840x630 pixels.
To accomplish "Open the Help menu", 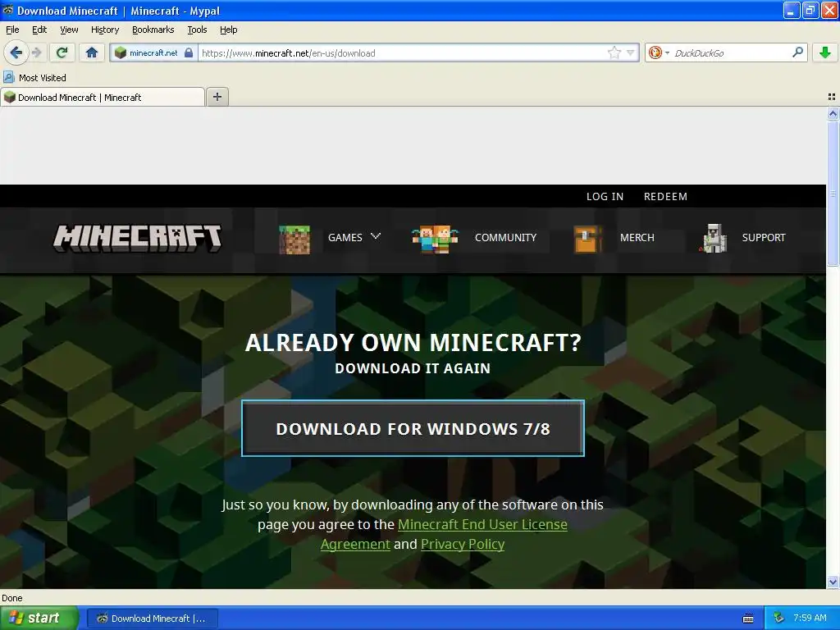I will [228, 30].
